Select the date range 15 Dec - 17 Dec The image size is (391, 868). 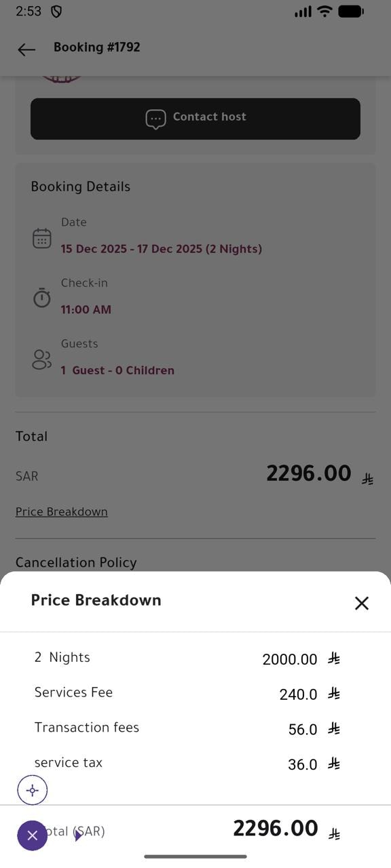pyautogui.click(x=162, y=249)
